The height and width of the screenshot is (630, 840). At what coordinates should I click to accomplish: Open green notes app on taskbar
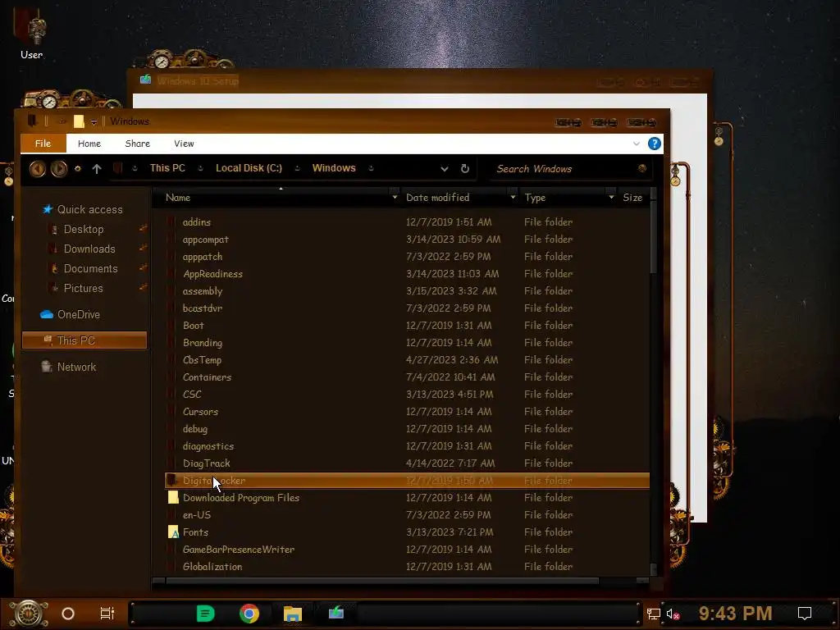pos(205,614)
